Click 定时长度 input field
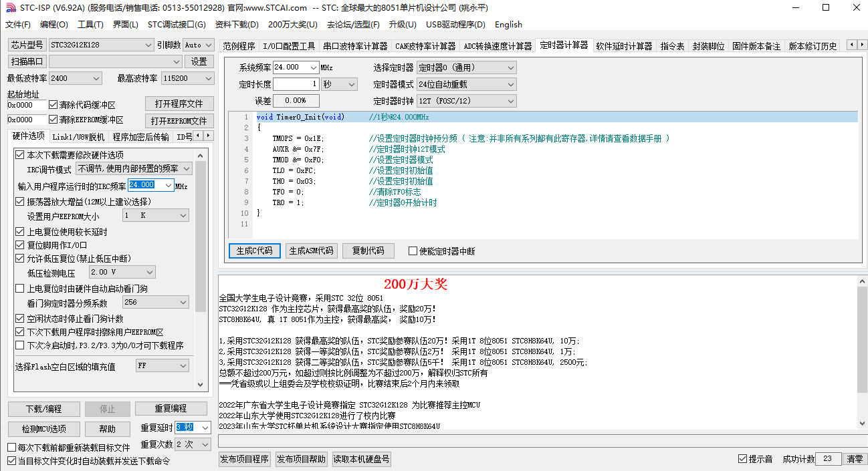 (296, 84)
